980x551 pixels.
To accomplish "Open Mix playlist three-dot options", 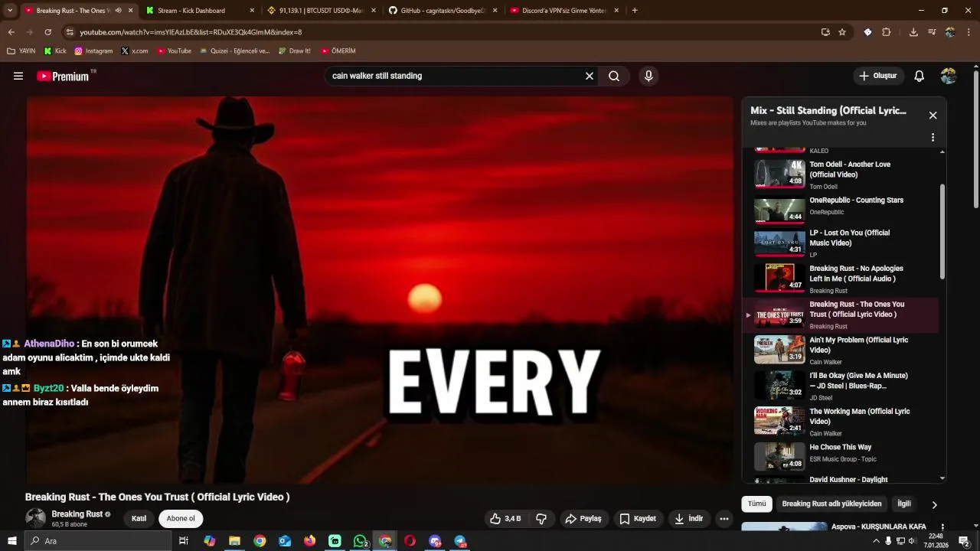I will (933, 138).
